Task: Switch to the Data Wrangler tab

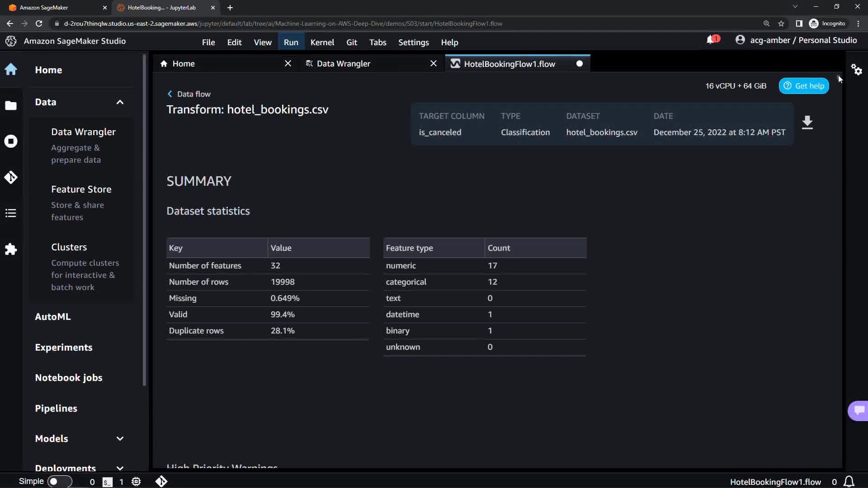Action: click(x=344, y=64)
